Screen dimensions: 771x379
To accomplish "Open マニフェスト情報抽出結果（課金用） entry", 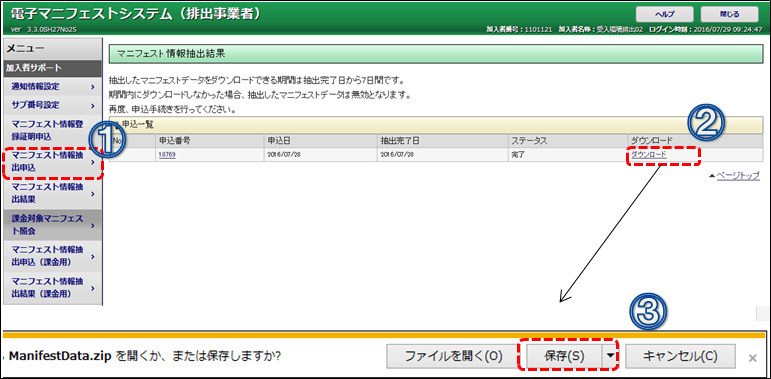I will click(x=52, y=288).
